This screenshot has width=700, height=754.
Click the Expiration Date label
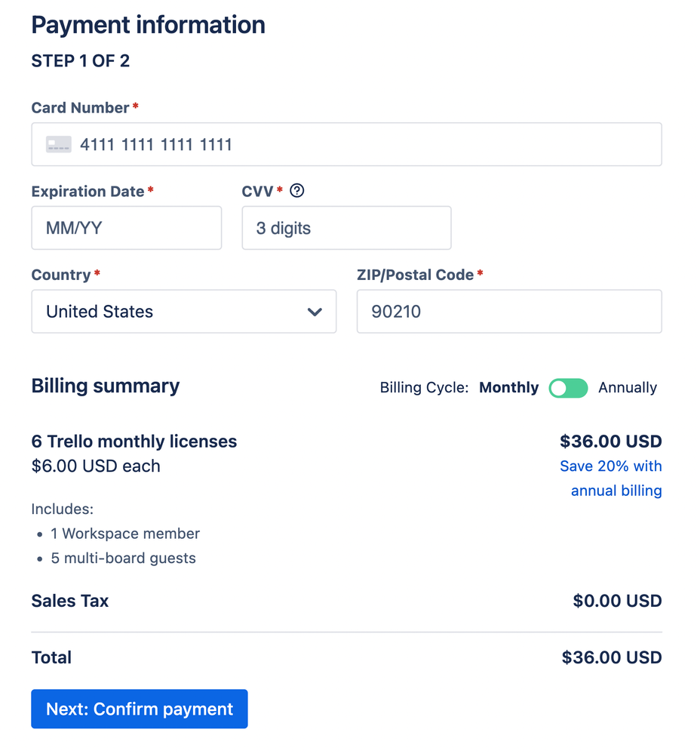(87, 192)
